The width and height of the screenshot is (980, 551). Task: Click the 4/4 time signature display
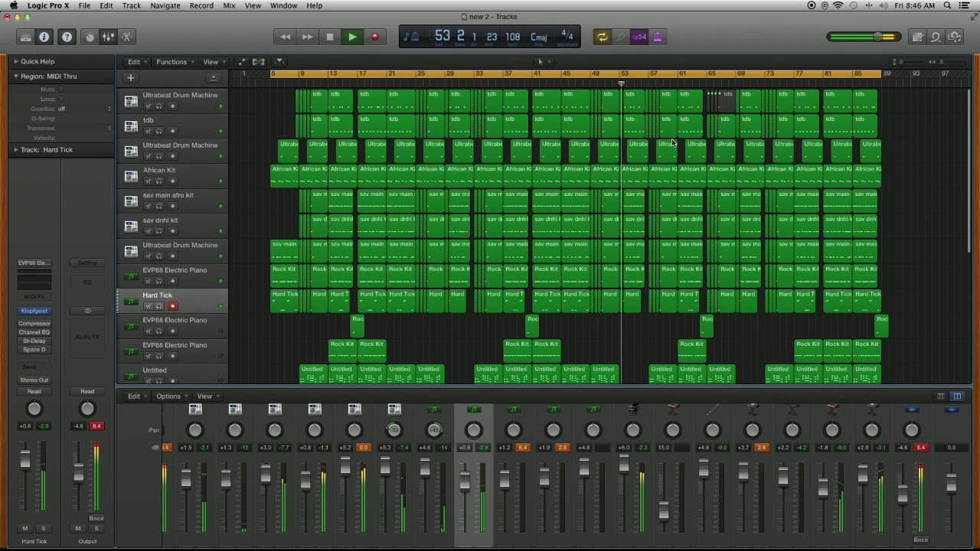pyautogui.click(x=567, y=35)
